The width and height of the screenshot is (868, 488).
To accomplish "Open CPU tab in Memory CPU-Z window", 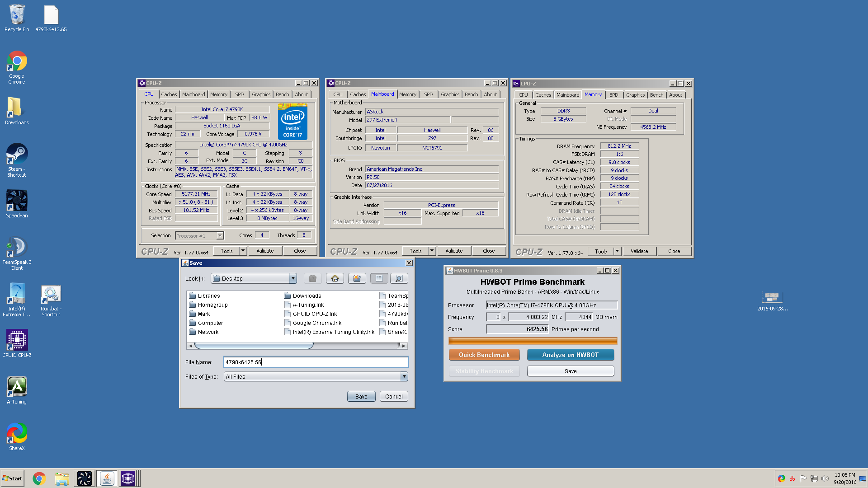I will coord(523,95).
